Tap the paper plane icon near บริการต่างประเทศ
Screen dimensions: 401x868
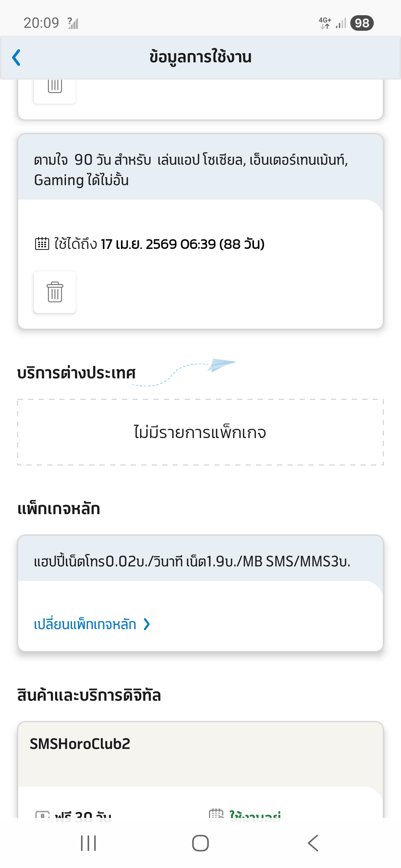coord(221,364)
